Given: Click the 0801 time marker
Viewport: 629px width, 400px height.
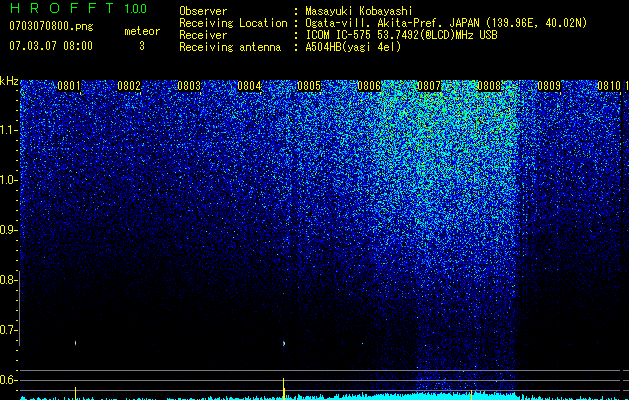Looking at the screenshot, I should tap(69, 86).
